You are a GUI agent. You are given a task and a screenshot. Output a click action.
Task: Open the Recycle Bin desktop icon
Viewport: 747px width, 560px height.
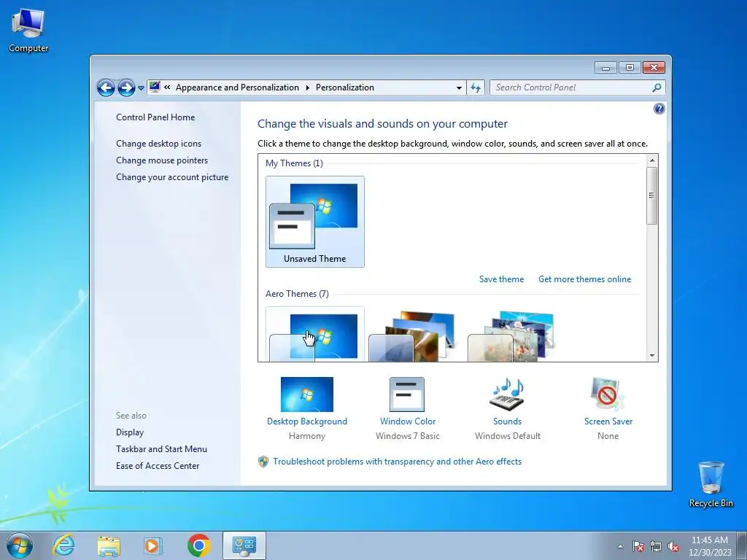coord(711,484)
